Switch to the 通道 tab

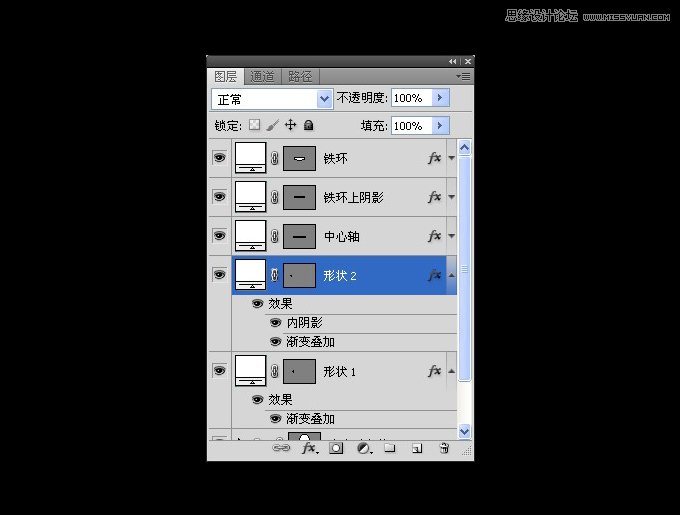[x=262, y=77]
